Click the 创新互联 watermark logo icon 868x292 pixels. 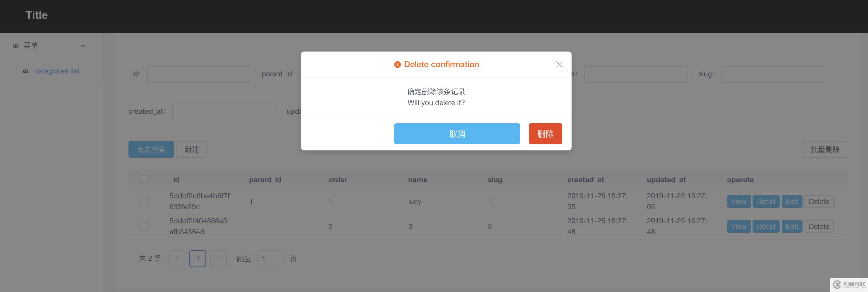pyautogui.click(x=837, y=284)
